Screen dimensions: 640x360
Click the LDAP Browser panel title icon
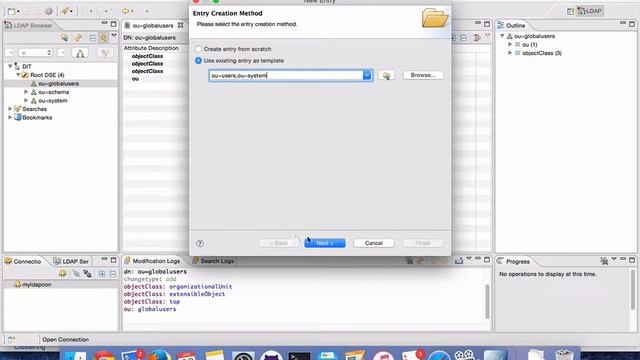(x=8, y=25)
